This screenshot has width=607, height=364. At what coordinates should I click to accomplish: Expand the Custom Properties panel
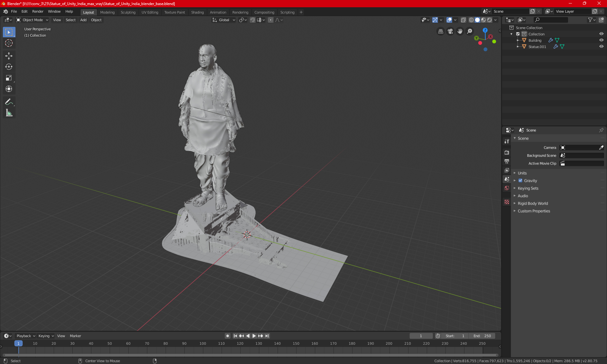pos(534,211)
